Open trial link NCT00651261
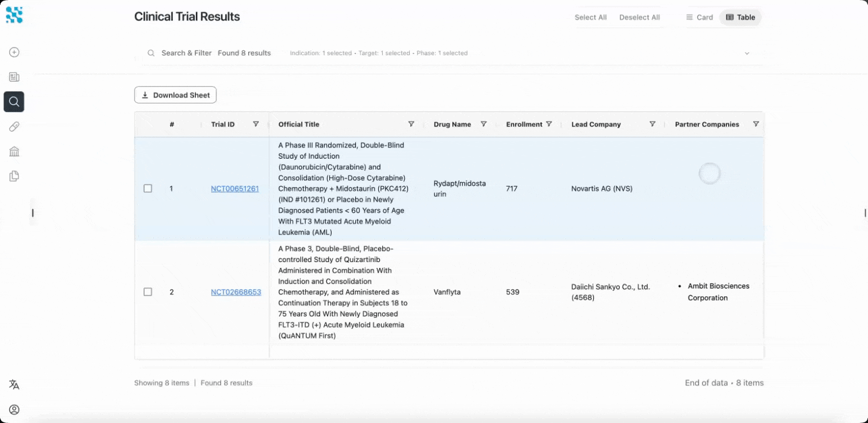The width and height of the screenshot is (868, 423). [x=235, y=189]
